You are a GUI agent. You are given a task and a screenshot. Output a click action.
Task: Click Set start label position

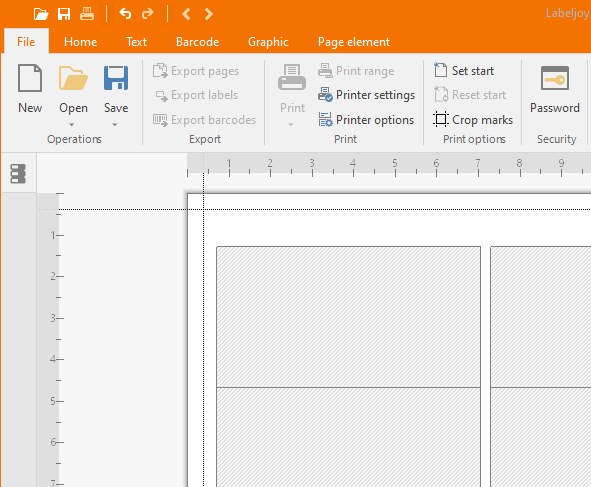[464, 70]
